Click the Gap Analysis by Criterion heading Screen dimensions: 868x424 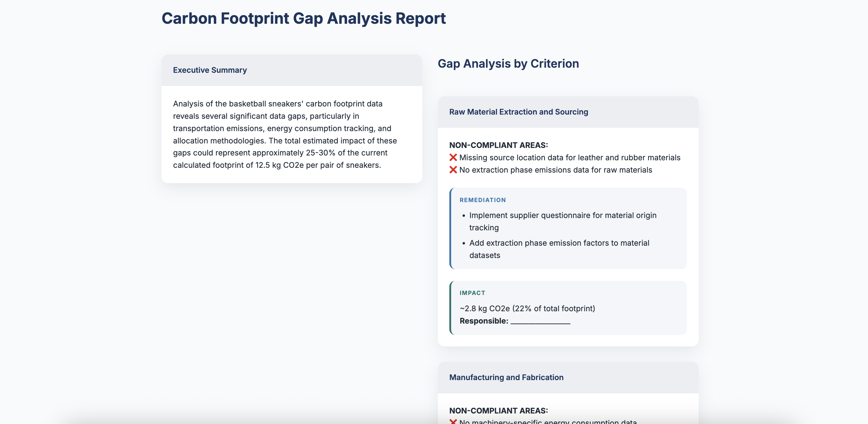coord(508,64)
